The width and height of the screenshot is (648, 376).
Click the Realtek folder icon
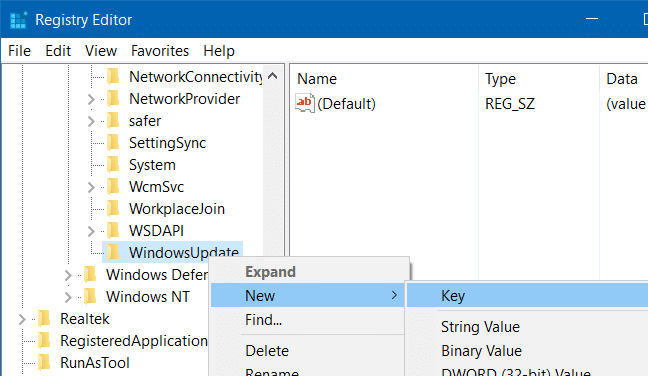(44, 319)
